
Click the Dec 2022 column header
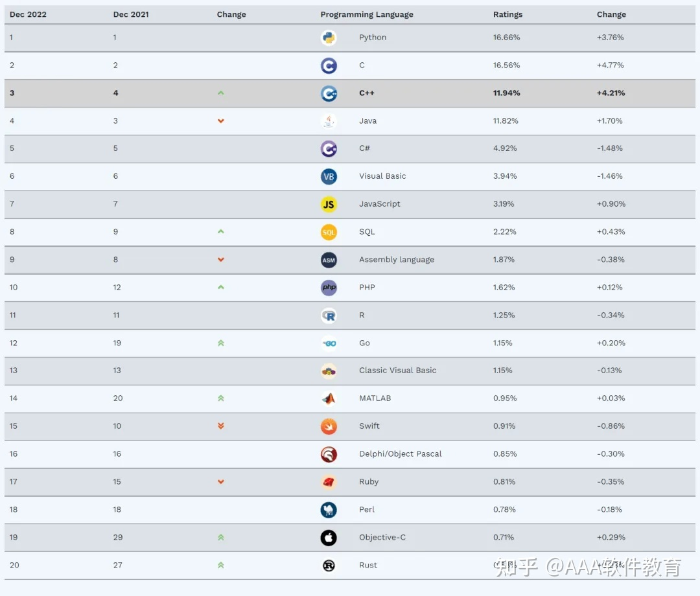coord(28,14)
